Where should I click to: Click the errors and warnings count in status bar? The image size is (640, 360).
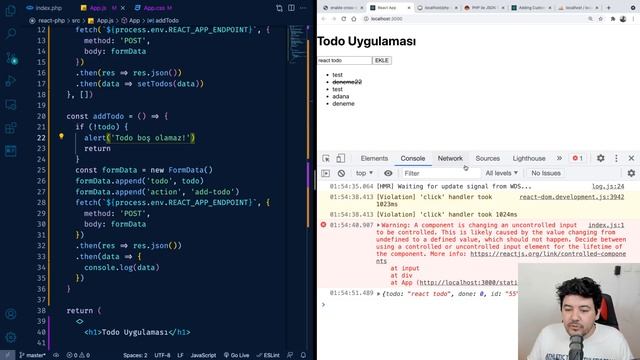(x=78, y=355)
